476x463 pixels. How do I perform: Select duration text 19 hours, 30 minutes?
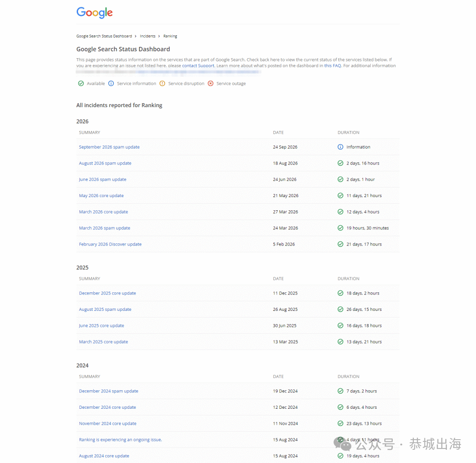368,228
